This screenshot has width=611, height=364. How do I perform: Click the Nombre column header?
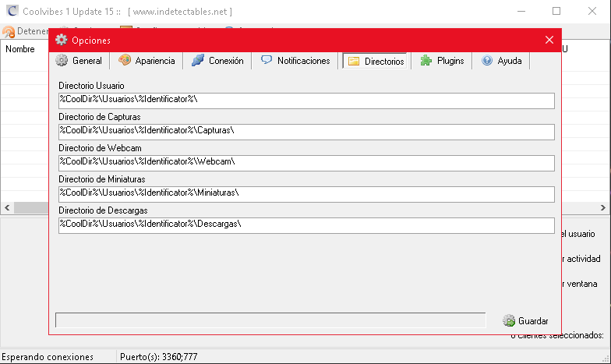click(20, 49)
